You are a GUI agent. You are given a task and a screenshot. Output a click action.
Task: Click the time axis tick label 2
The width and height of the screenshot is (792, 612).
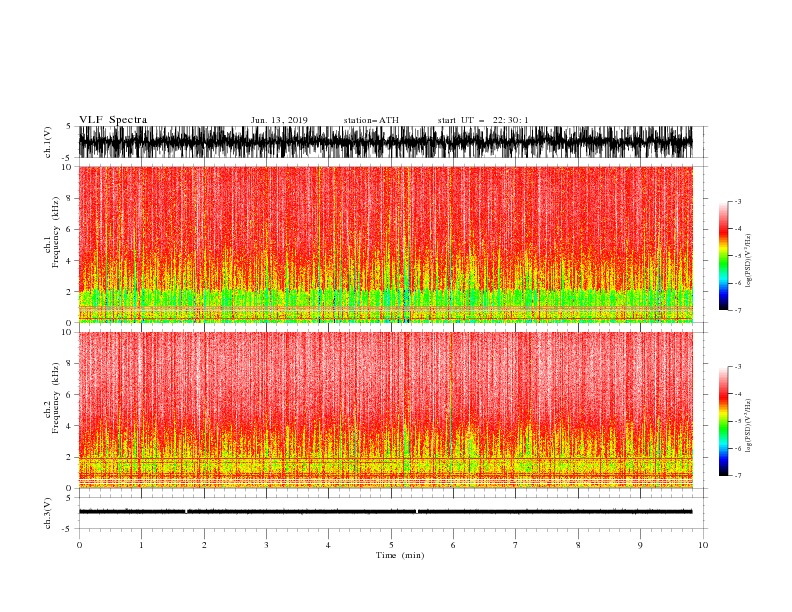click(x=204, y=545)
